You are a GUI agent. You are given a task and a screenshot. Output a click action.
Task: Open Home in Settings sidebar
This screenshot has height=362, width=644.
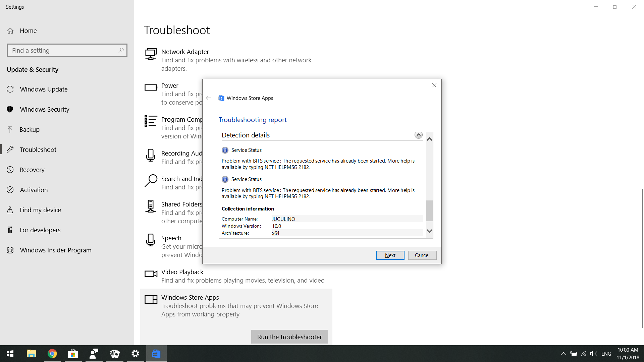[x=67, y=31]
